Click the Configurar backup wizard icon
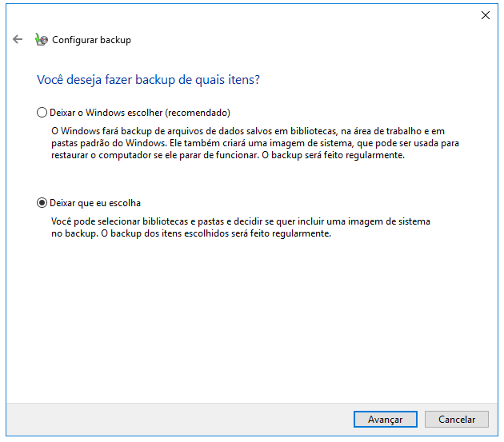Viewport: 504px width, 442px height. (42, 39)
